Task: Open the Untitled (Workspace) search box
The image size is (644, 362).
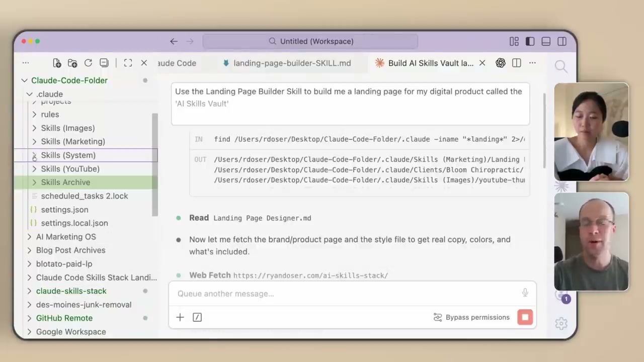Action: tap(310, 41)
